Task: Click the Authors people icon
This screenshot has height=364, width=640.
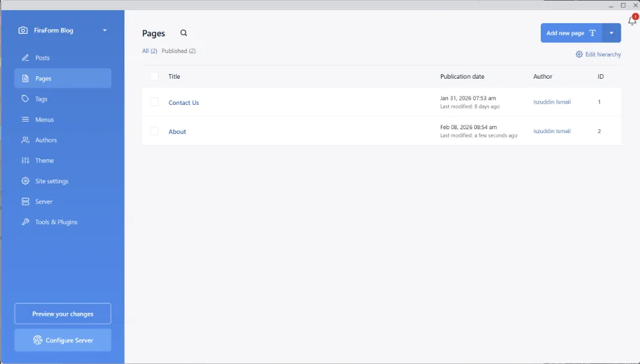Action: coord(26,140)
